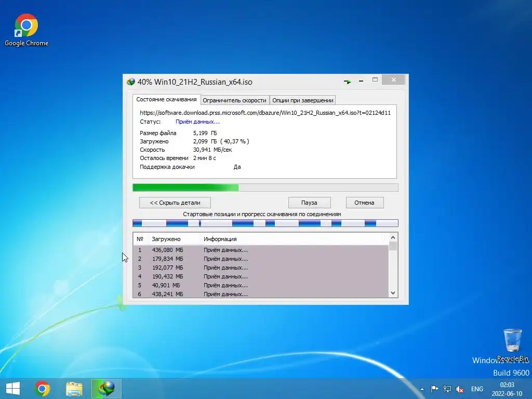Minimize the download window

[x=361, y=81]
